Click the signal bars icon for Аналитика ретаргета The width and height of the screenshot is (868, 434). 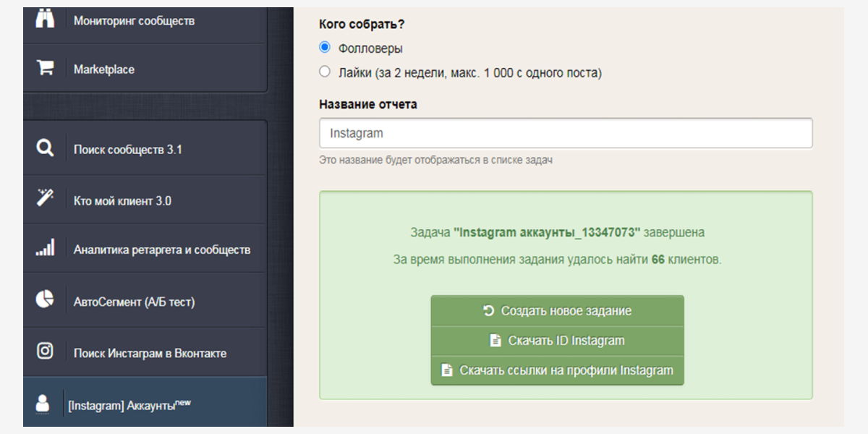pos(45,250)
